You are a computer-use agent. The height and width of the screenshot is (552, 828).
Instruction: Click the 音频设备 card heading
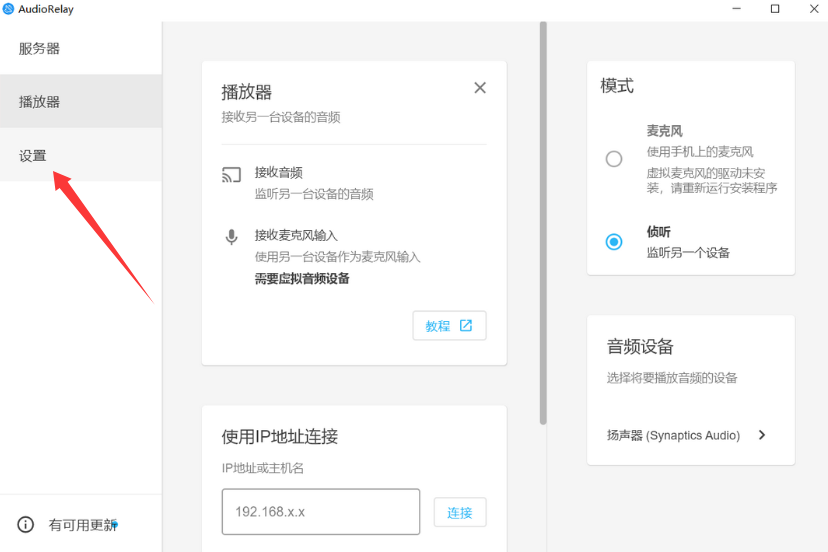(640, 347)
